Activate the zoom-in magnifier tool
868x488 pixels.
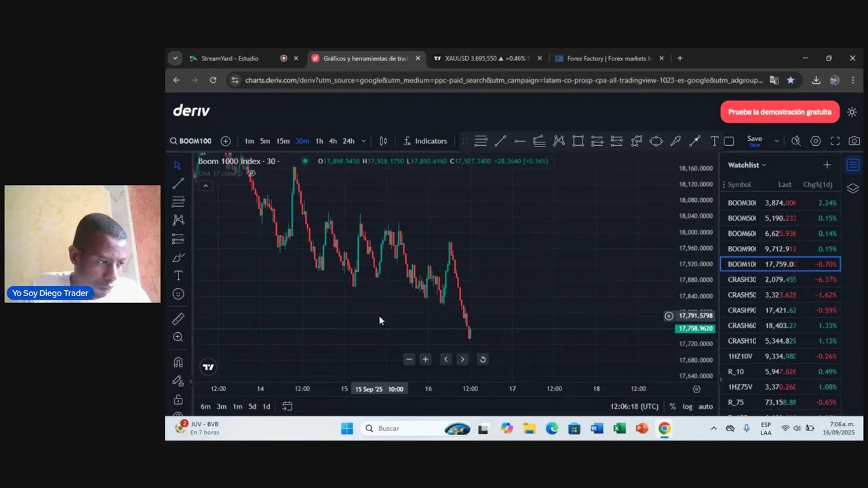point(178,337)
